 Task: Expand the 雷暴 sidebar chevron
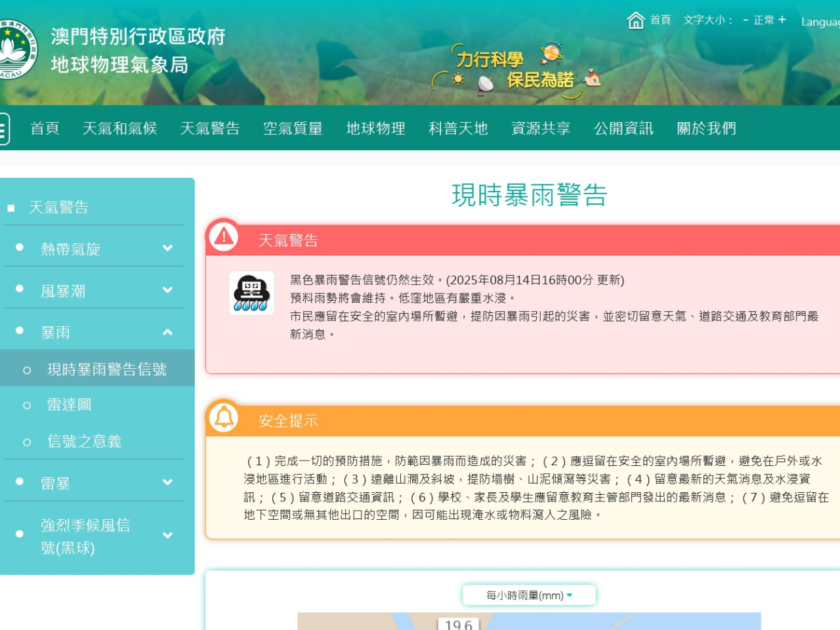coord(167,482)
